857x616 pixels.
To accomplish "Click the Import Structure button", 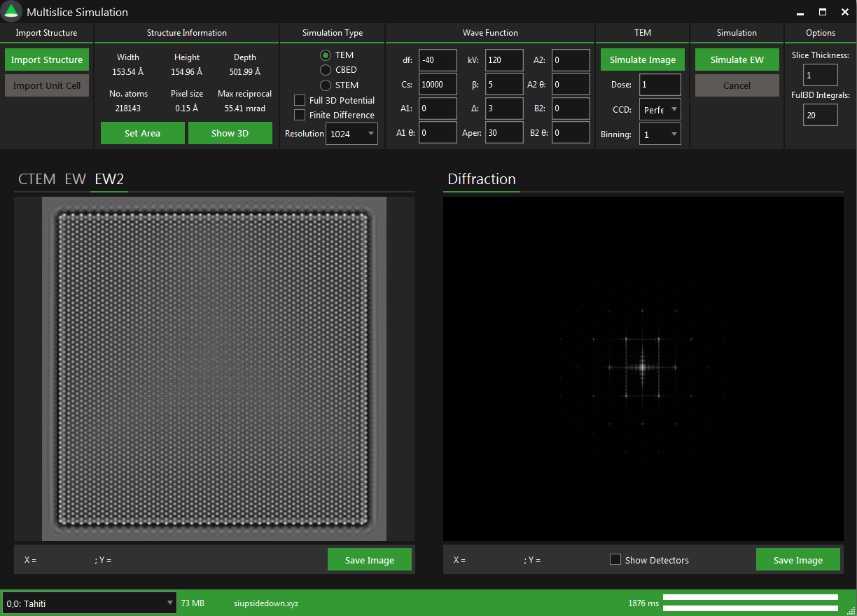I will [x=46, y=59].
